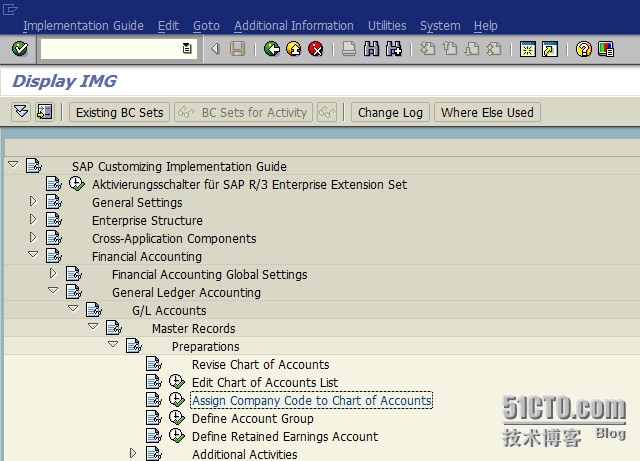This screenshot has height=461, width=640.
Task: Click the First Page icon
Action: click(x=427, y=49)
